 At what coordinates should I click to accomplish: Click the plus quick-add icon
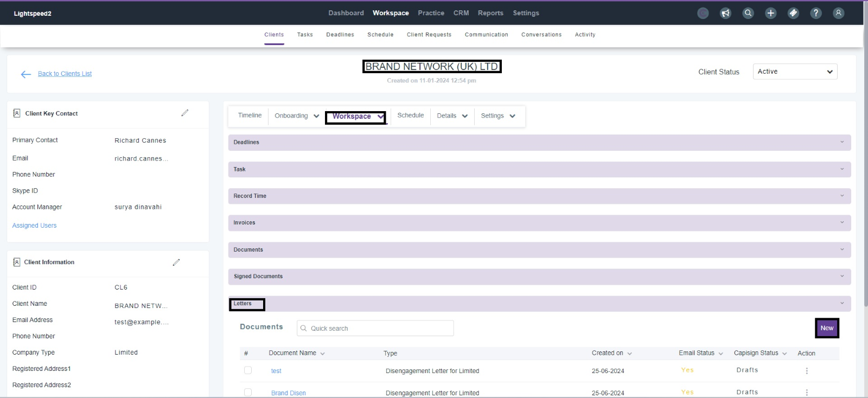click(770, 13)
